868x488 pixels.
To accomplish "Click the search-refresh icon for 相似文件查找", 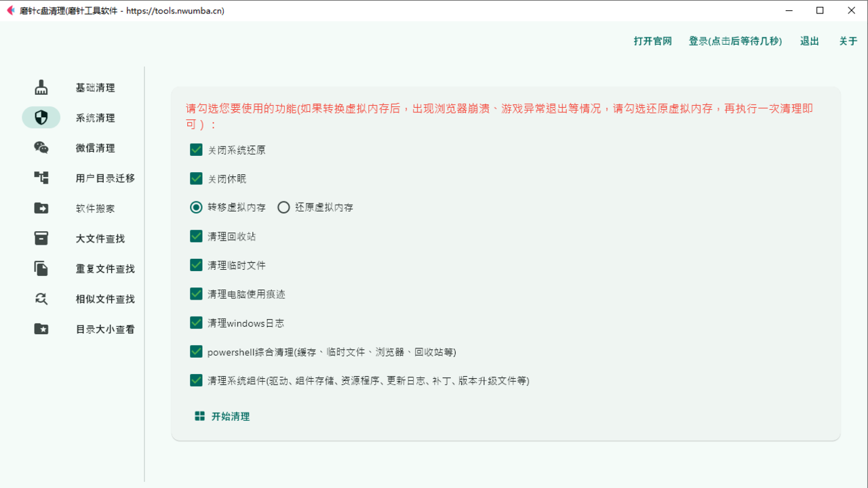I will (x=41, y=299).
